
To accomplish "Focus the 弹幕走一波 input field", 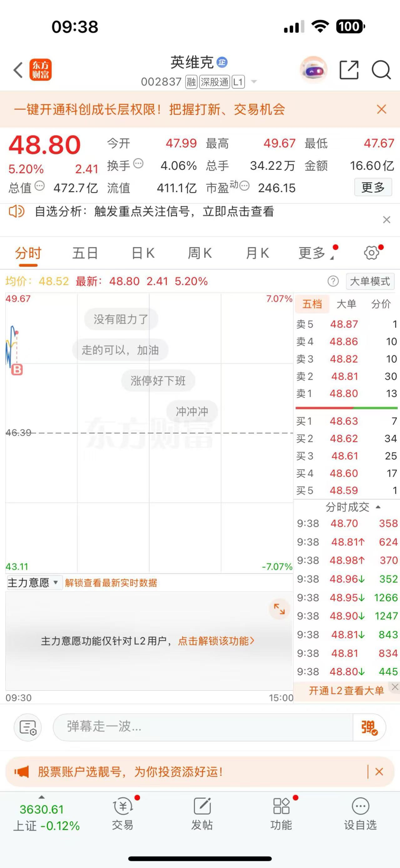I will click(x=203, y=727).
